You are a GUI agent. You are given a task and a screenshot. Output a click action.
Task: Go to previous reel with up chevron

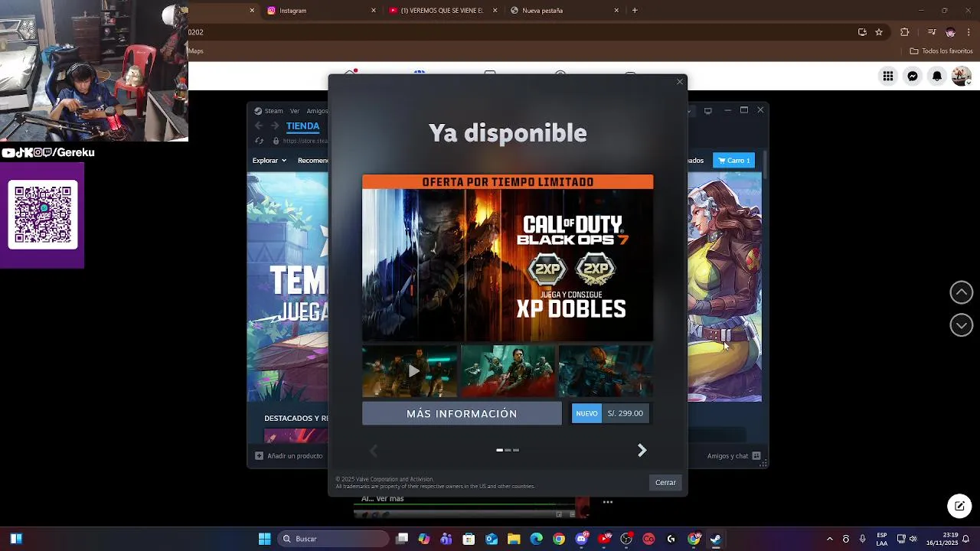coord(962,292)
